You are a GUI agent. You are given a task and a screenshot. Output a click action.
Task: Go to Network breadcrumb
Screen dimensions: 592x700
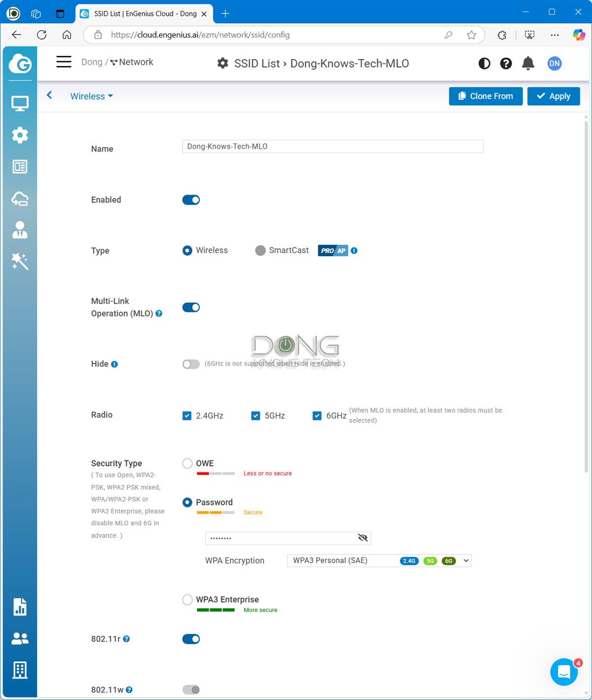tap(132, 62)
